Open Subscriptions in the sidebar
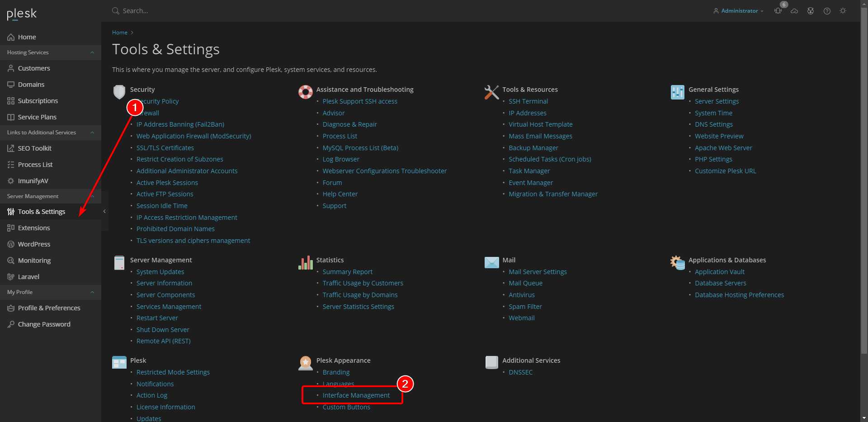 pos(51,101)
